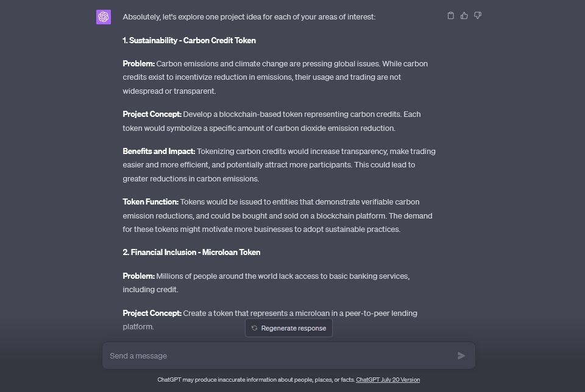Mark the response as bad with thumbs down

(478, 15)
